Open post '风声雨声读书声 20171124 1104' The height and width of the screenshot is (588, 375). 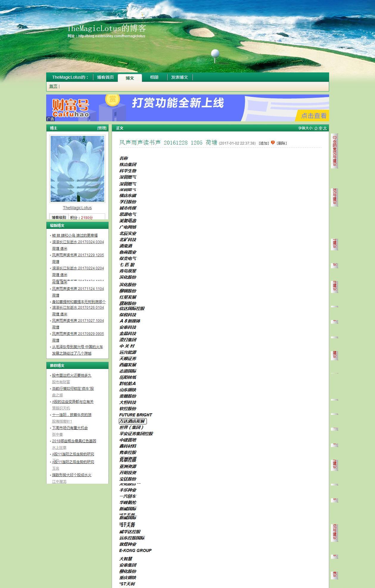pos(78,289)
